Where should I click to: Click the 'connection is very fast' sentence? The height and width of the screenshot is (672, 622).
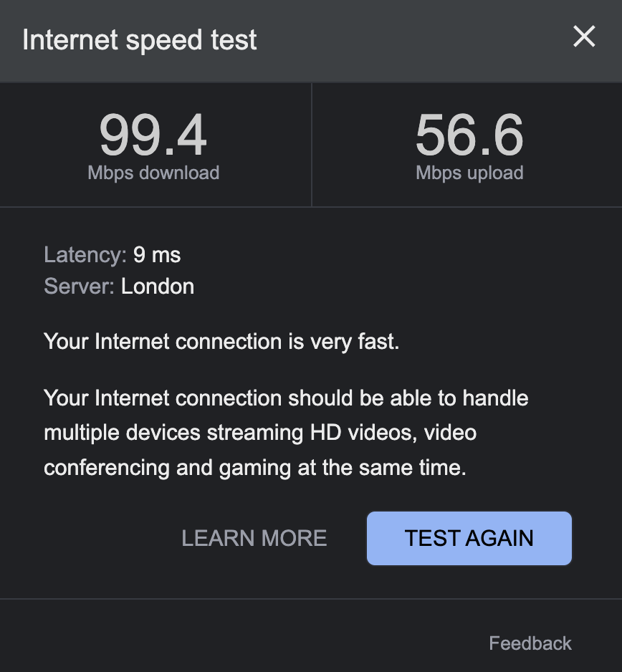(221, 341)
